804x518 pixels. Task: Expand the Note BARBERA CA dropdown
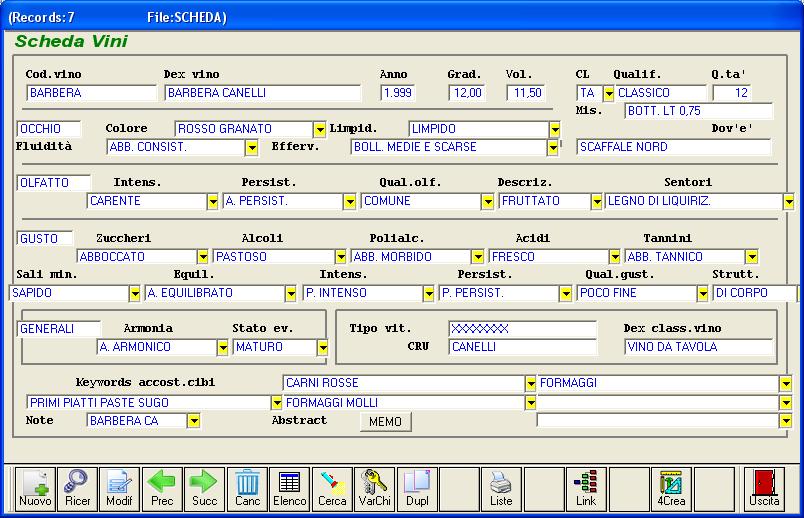point(193,421)
